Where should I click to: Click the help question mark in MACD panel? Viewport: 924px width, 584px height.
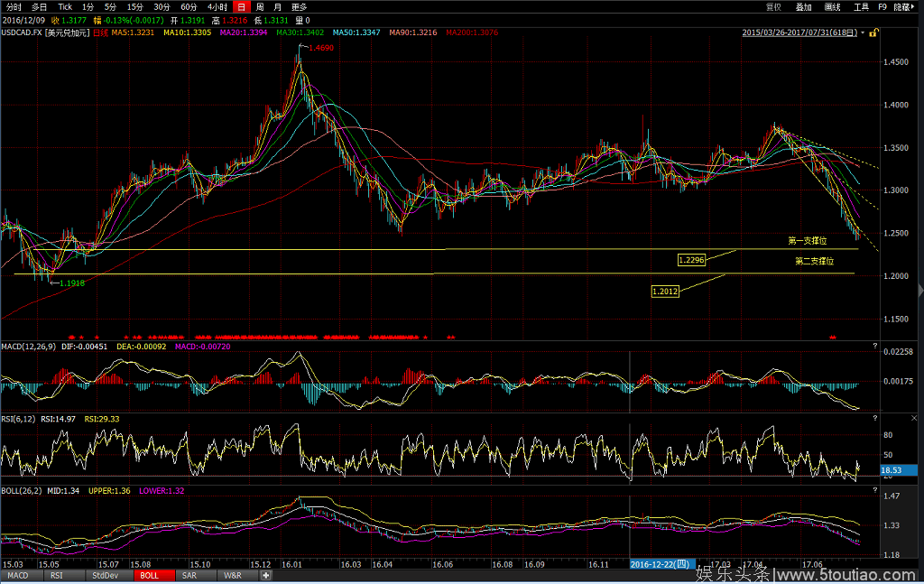875,346
